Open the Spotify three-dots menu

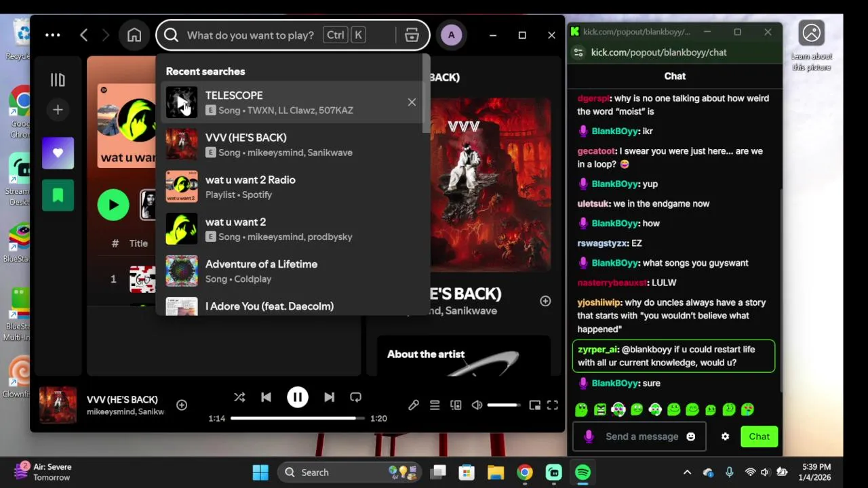(x=52, y=35)
